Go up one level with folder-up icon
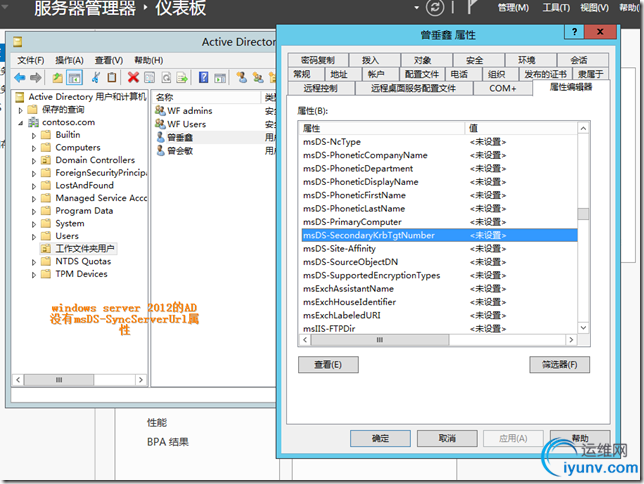Viewport: 644px width, 484px height. (58, 77)
